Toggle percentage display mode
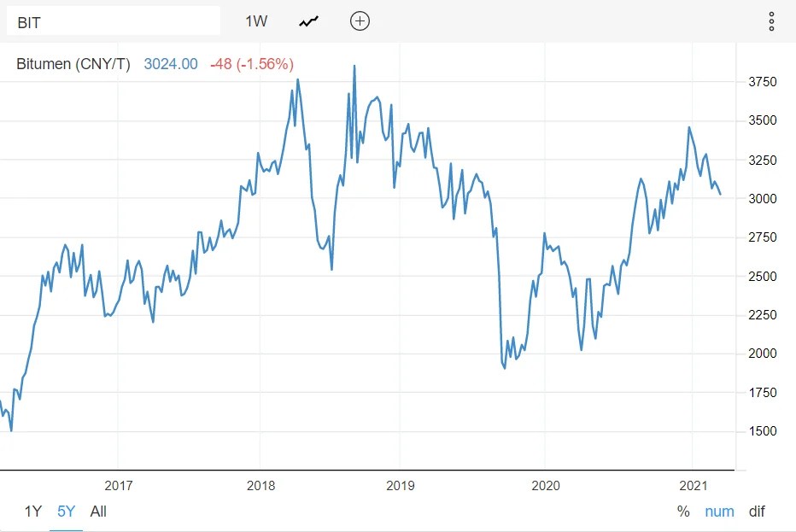Viewport: 796px width, 532px height. [x=682, y=511]
